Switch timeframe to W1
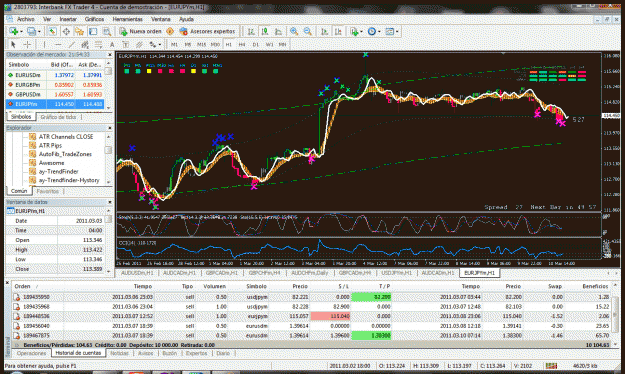This screenshot has width=625, height=374. point(269,44)
